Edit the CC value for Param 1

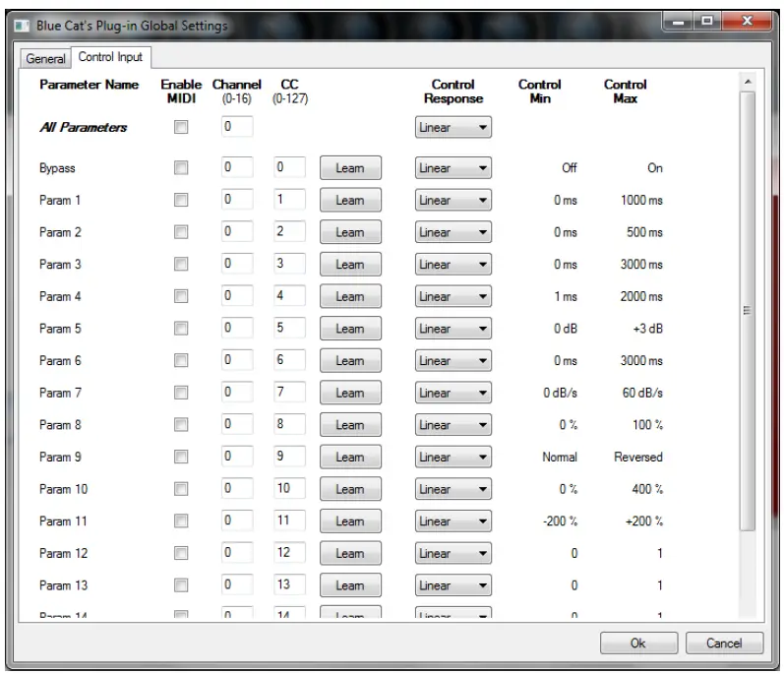pos(289,199)
